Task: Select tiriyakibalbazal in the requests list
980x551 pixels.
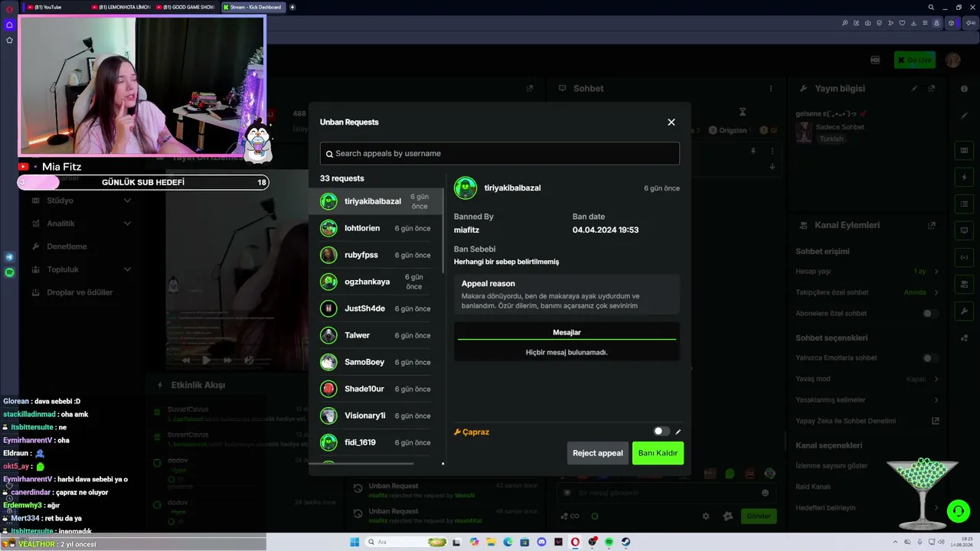Action: point(375,201)
